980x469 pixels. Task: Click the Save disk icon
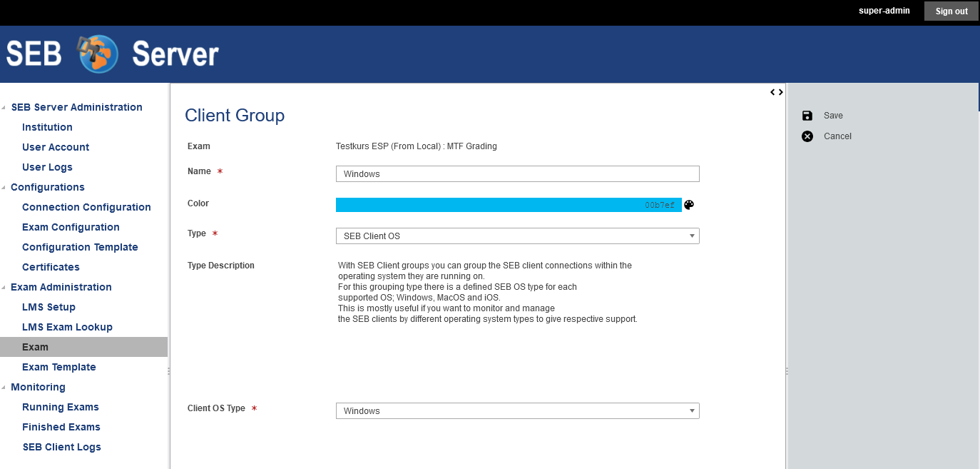pos(807,116)
